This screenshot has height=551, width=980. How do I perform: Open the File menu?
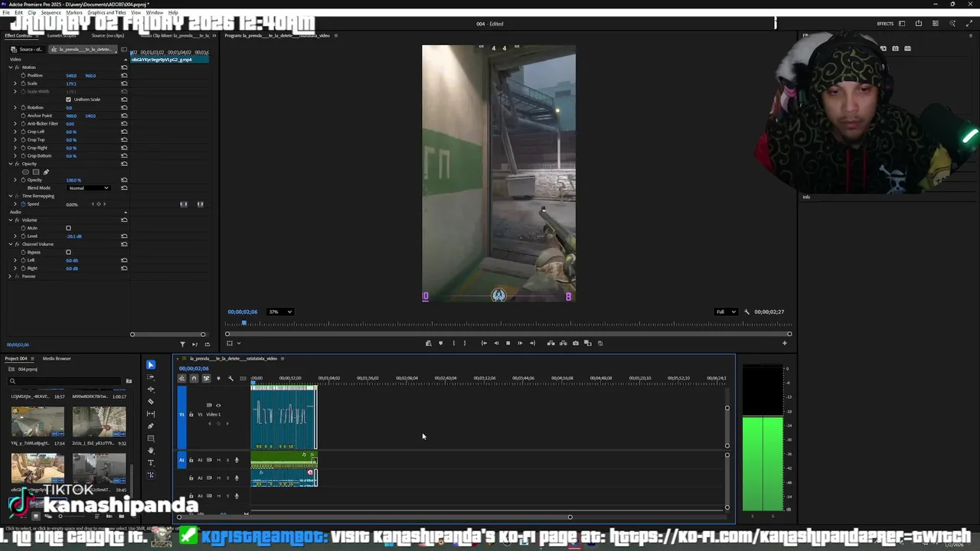pos(7,13)
